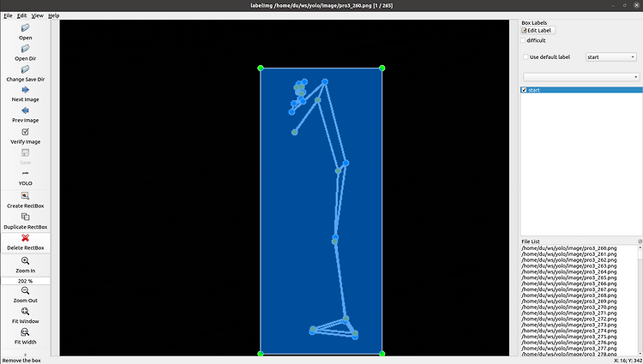This screenshot has width=643, height=364.
Task: Select file pro3_275.png in File List
Action: tap(568, 337)
